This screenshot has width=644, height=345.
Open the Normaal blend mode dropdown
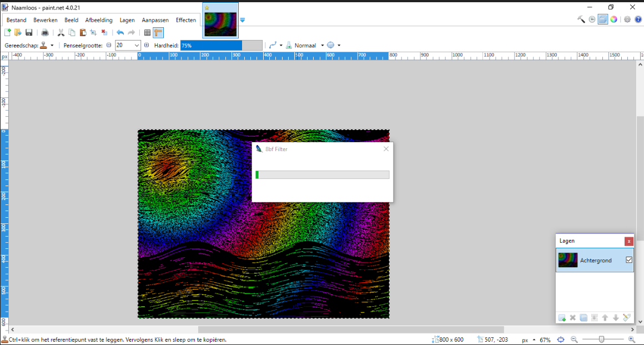(309, 45)
